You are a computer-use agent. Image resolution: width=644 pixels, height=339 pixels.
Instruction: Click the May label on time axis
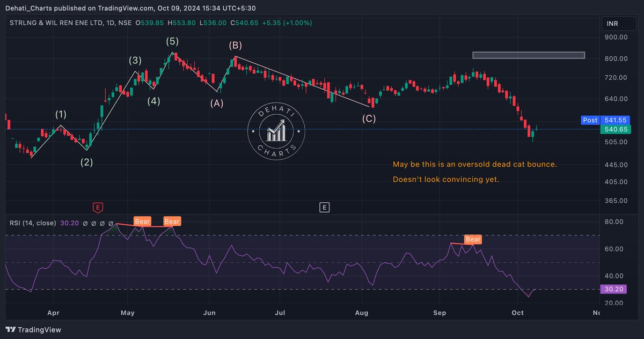[x=127, y=312]
